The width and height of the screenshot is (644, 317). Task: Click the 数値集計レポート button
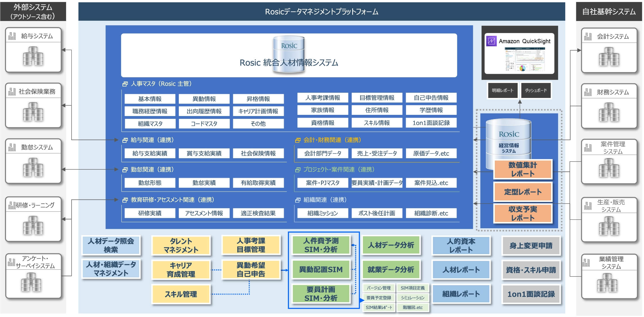coord(523,169)
